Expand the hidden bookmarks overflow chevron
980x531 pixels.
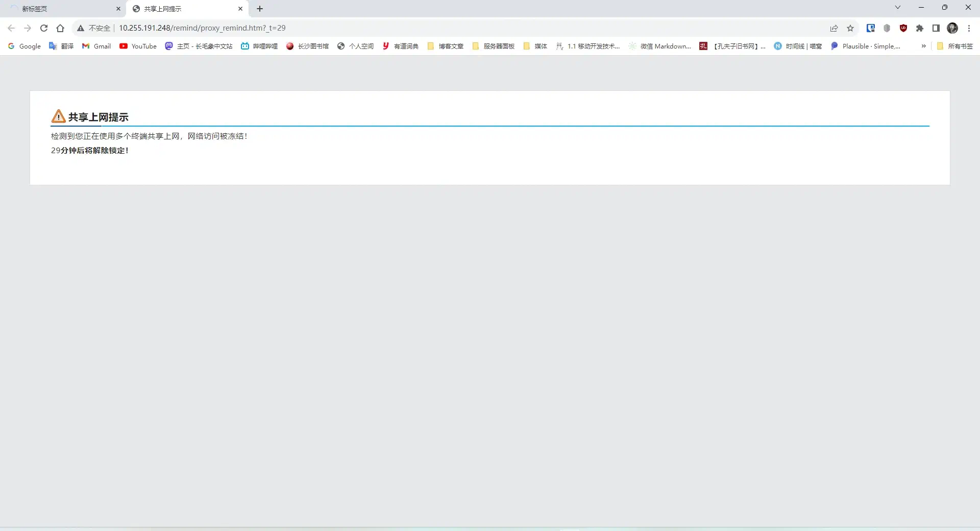tap(923, 46)
